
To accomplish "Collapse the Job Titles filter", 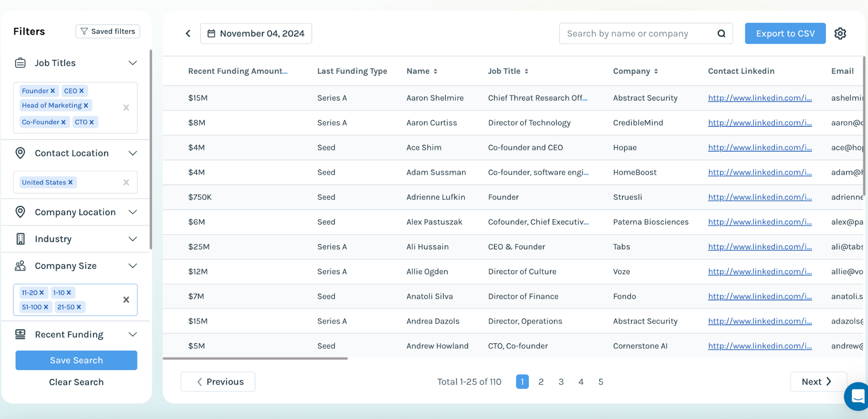I will tap(133, 63).
